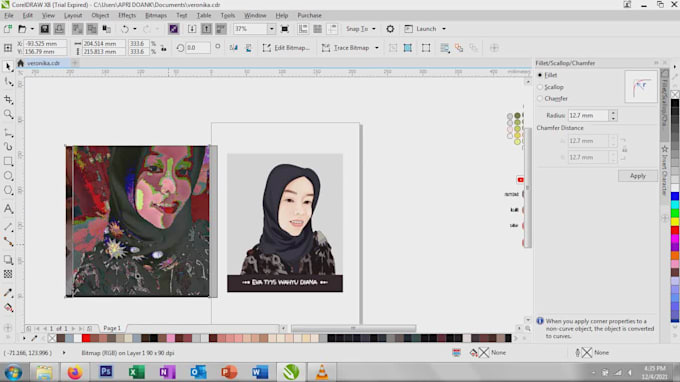Open Photoshop from the taskbar

[106, 372]
